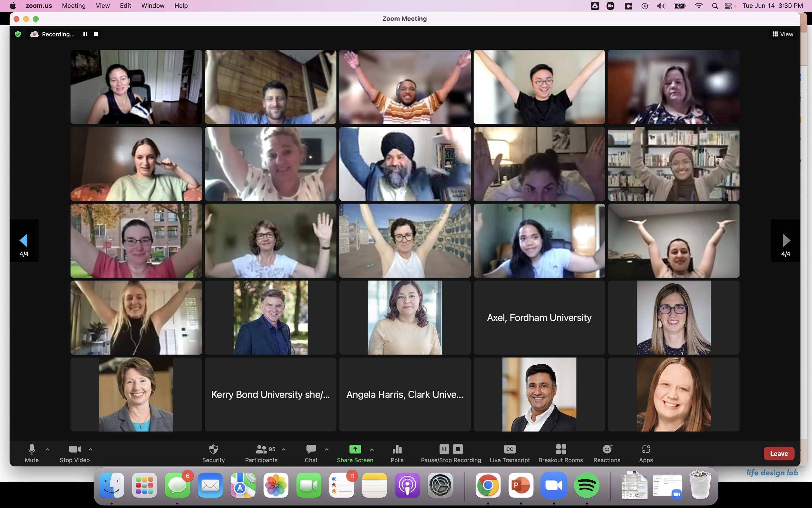The height and width of the screenshot is (508, 812).
Task: Expand the audio settings chevron
Action: (47, 449)
